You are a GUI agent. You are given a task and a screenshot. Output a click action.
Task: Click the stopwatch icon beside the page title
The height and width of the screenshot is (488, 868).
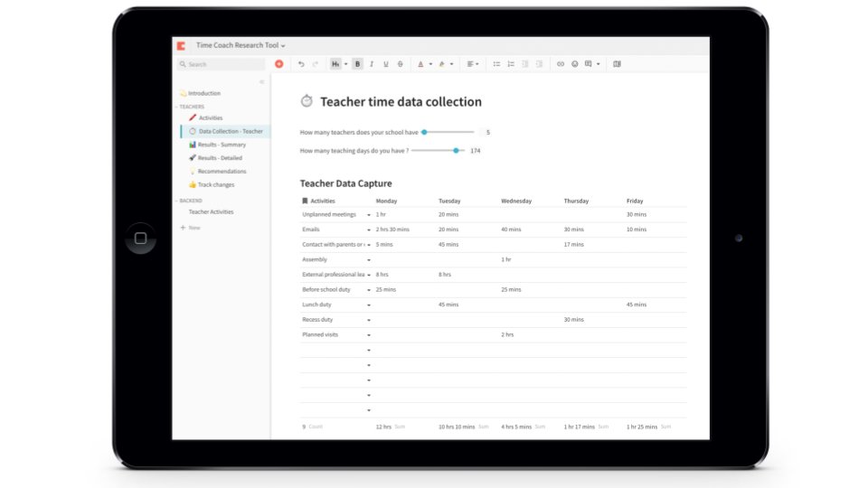pos(307,100)
